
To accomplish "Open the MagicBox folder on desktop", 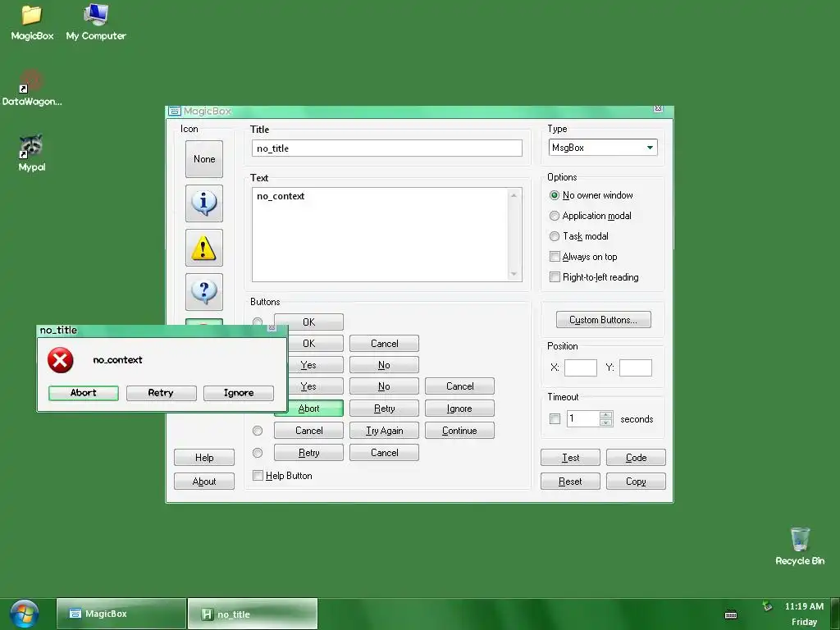I will [32, 22].
